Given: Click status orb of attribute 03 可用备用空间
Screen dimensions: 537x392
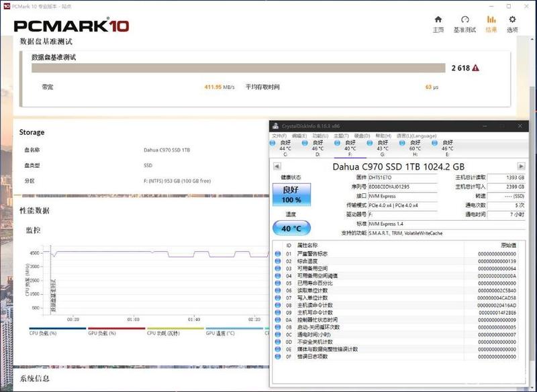Looking at the screenshot, I should pyautogui.click(x=278, y=268).
